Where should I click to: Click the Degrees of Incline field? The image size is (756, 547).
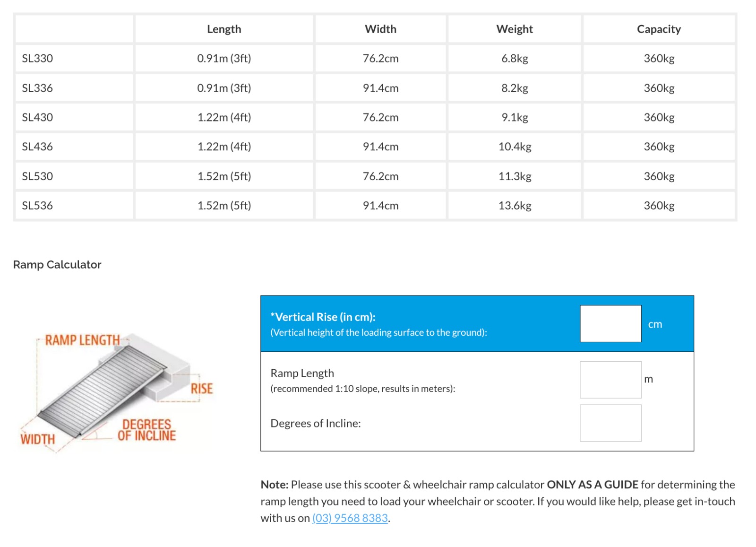pyautogui.click(x=610, y=423)
